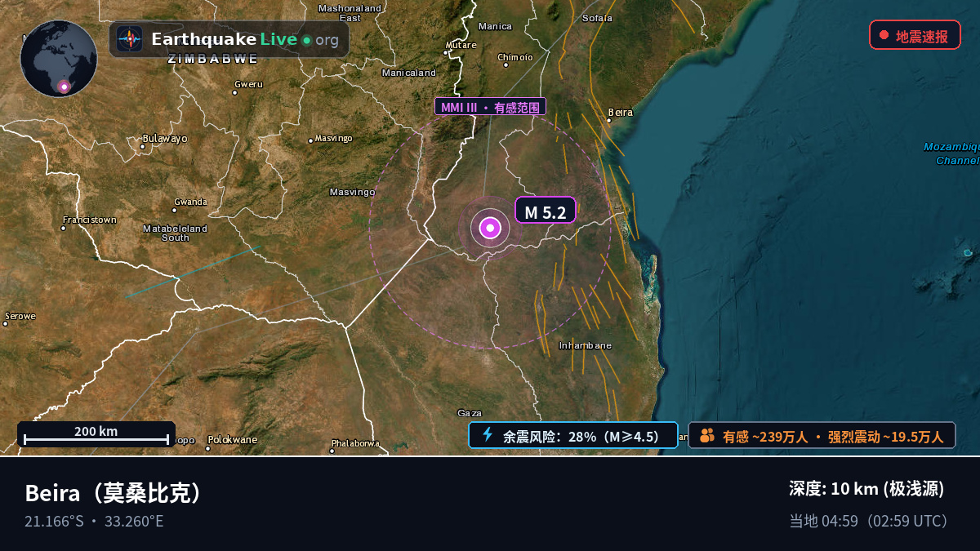Viewport: 980px width, 551px height.
Task: Click the Mozambique Channel label
Action: point(951,153)
